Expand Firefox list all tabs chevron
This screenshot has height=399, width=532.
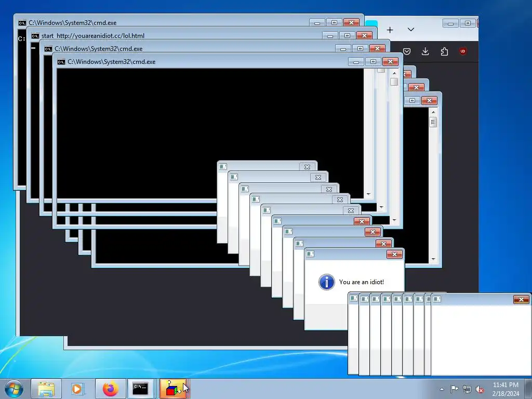410,30
